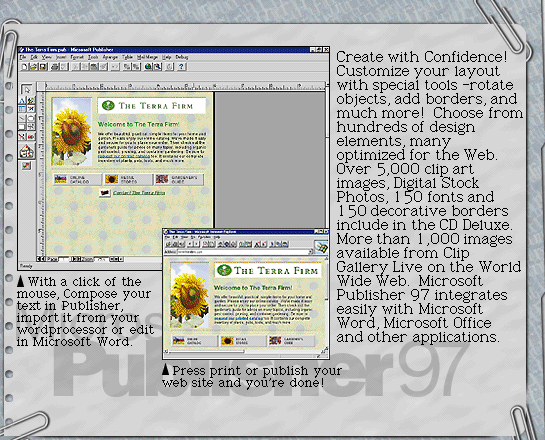The height and width of the screenshot is (440, 545).
Task: Click the Retail Stores button in Internet Explorer
Action: [243, 341]
